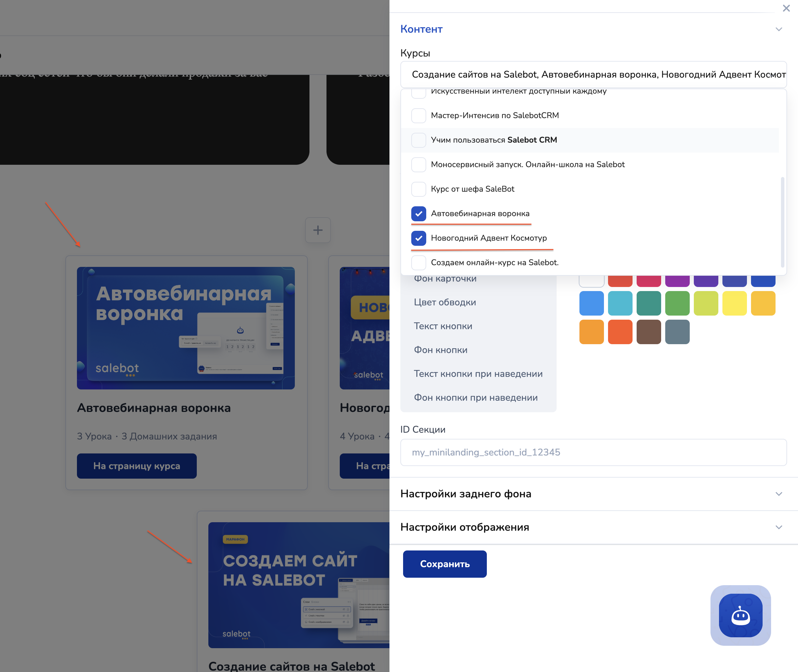Check Мастер-Интенсив по SalebotCRM

pyautogui.click(x=419, y=115)
